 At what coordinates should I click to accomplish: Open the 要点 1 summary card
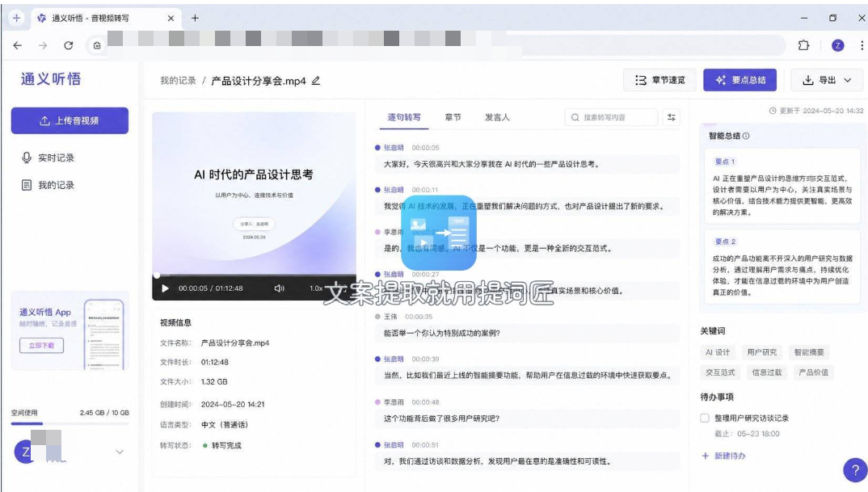[782, 187]
